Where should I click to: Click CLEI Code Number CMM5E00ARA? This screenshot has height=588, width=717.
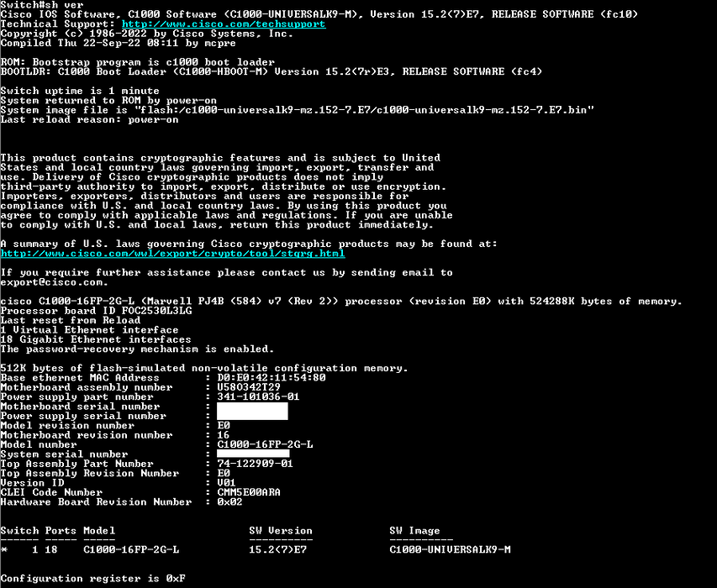249,493
